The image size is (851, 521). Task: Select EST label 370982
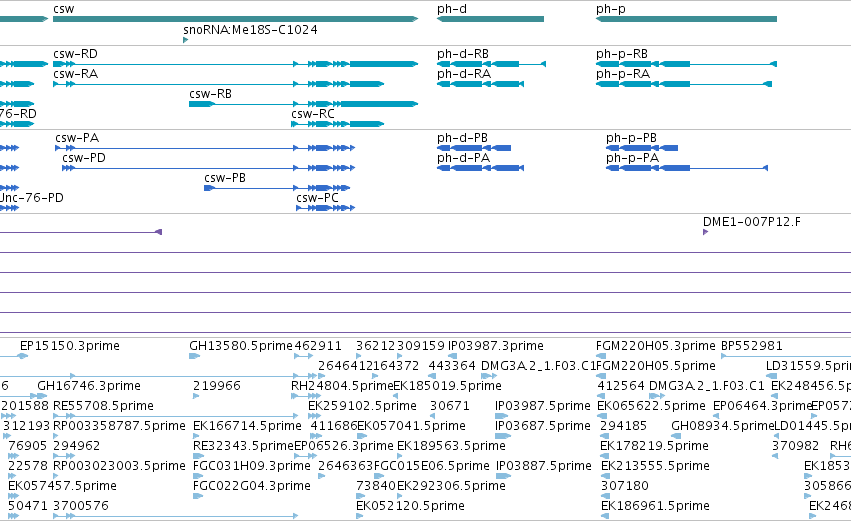pos(796,446)
